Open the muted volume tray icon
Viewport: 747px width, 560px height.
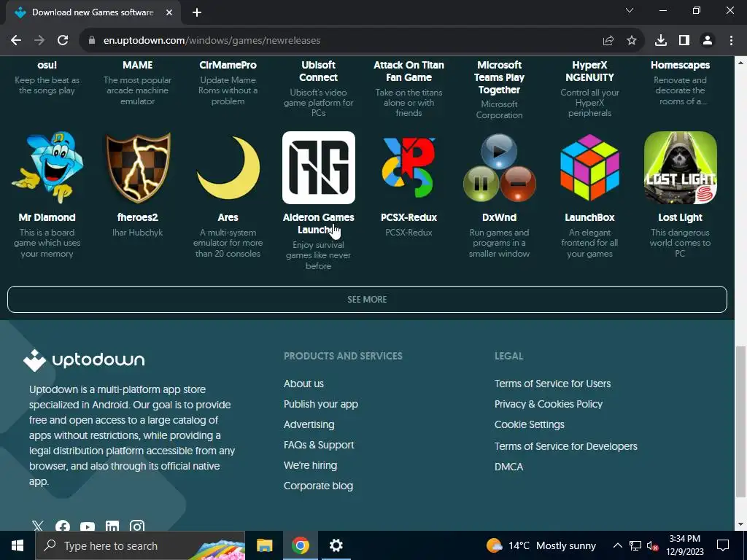coord(652,545)
